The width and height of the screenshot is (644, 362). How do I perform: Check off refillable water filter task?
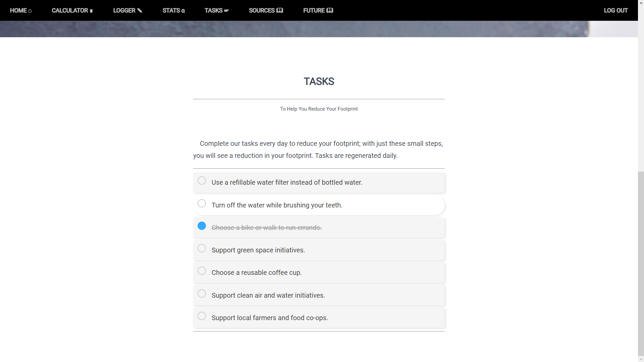point(202,181)
